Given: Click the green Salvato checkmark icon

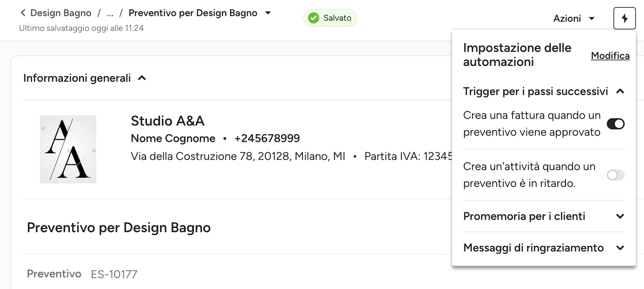Looking at the screenshot, I should click(x=314, y=18).
